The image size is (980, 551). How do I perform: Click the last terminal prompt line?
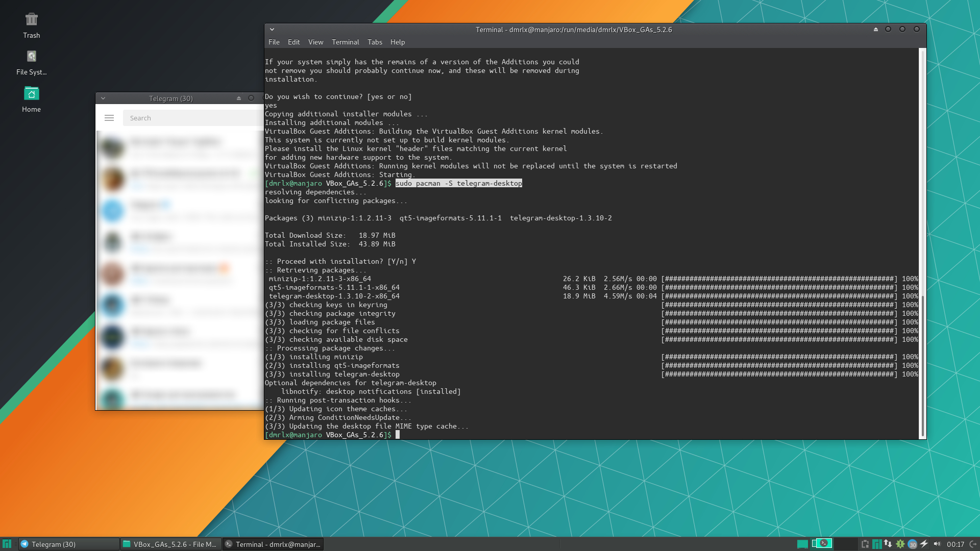click(x=332, y=435)
